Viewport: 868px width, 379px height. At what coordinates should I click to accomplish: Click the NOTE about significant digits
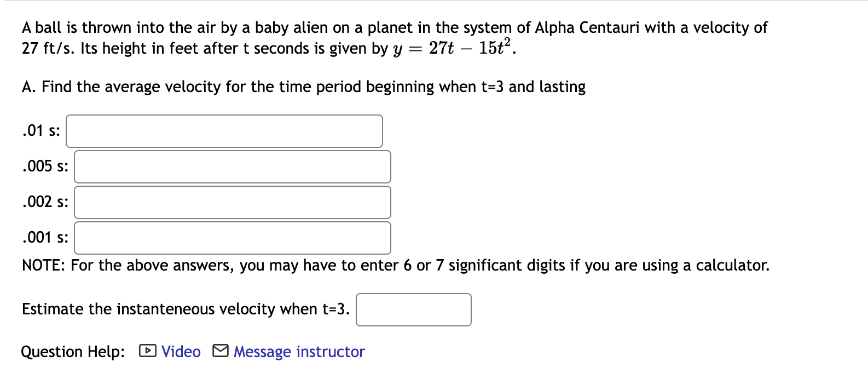[395, 266]
